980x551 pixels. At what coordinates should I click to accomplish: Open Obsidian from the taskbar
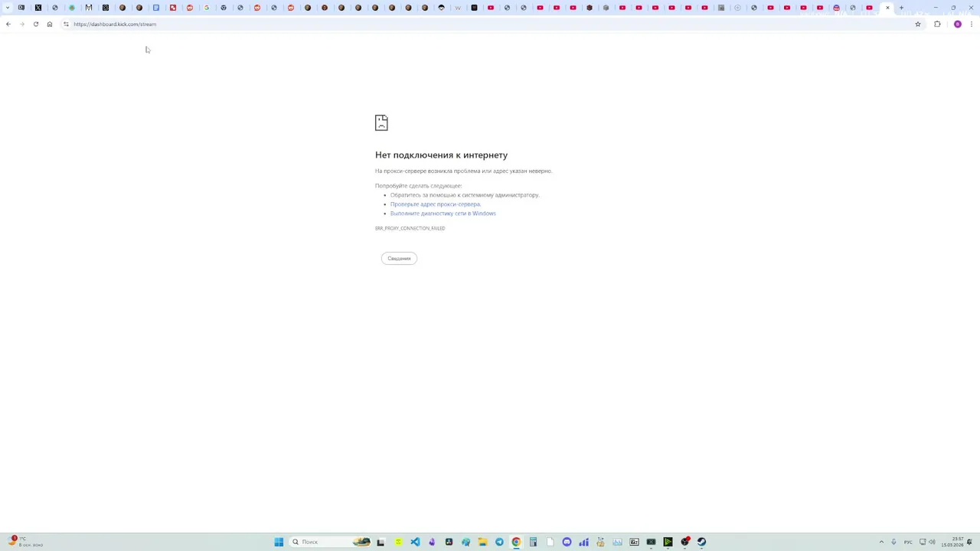[x=432, y=542]
